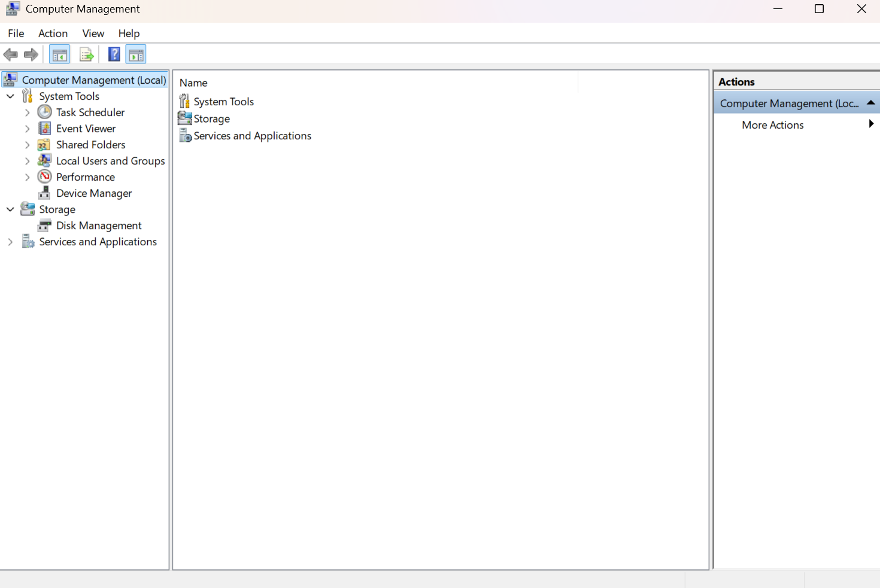Select the Performance monitor icon
The height and width of the screenshot is (588, 880).
pyautogui.click(x=44, y=176)
